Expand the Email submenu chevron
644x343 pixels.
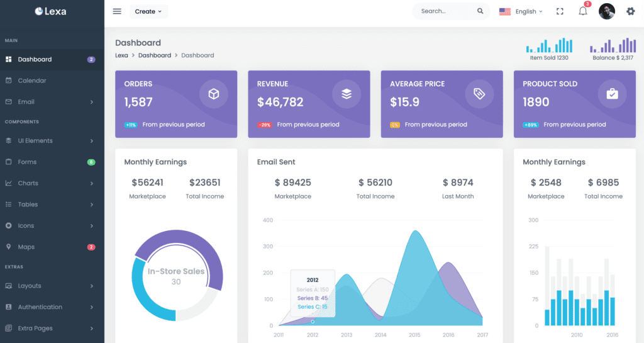tap(92, 102)
